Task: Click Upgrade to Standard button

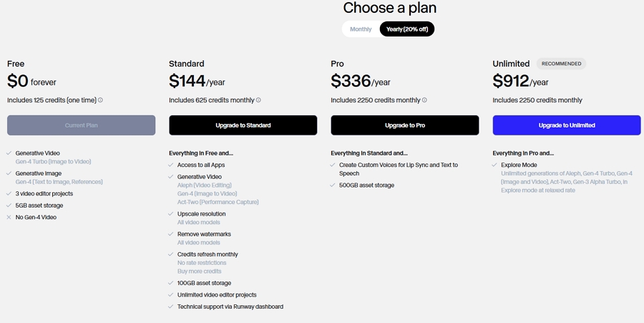Action: click(x=243, y=125)
